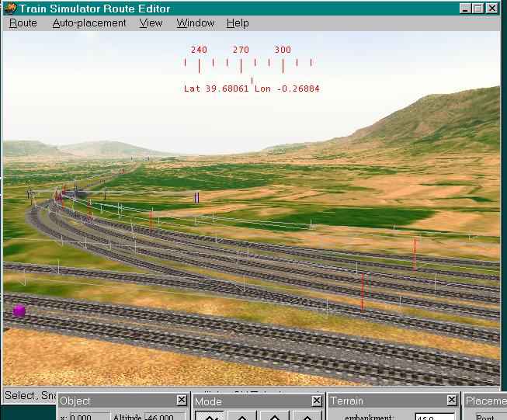This screenshot has height=420, width=507.
Task: Close the Mode panel
Action: tap(317, 401)
